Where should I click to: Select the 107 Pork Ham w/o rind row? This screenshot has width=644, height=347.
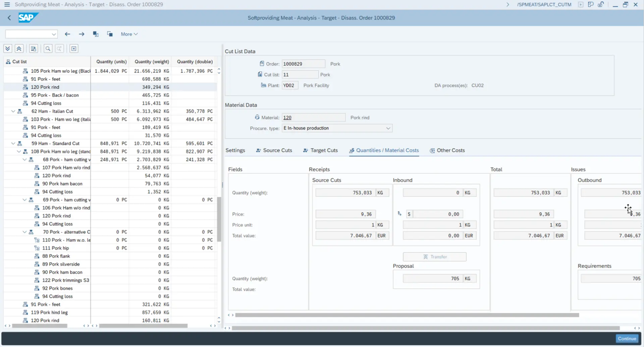tap(110, 167)
